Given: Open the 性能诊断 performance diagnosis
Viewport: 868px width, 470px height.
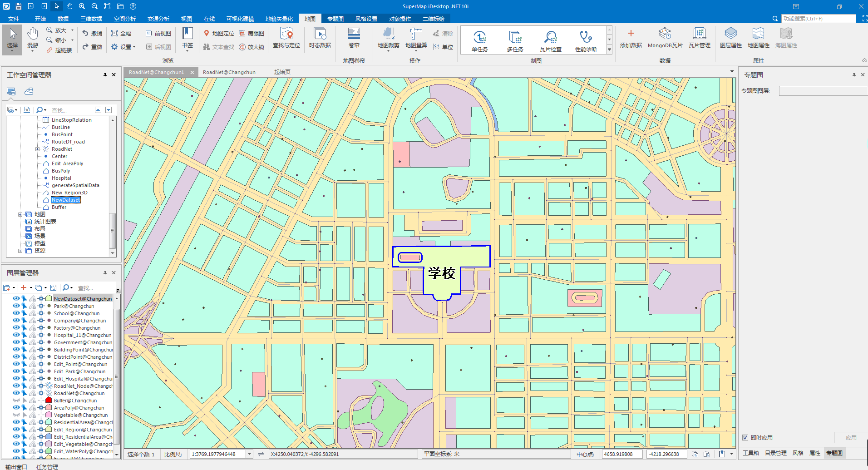Looking at the screenshot, I should coord(586,41).
